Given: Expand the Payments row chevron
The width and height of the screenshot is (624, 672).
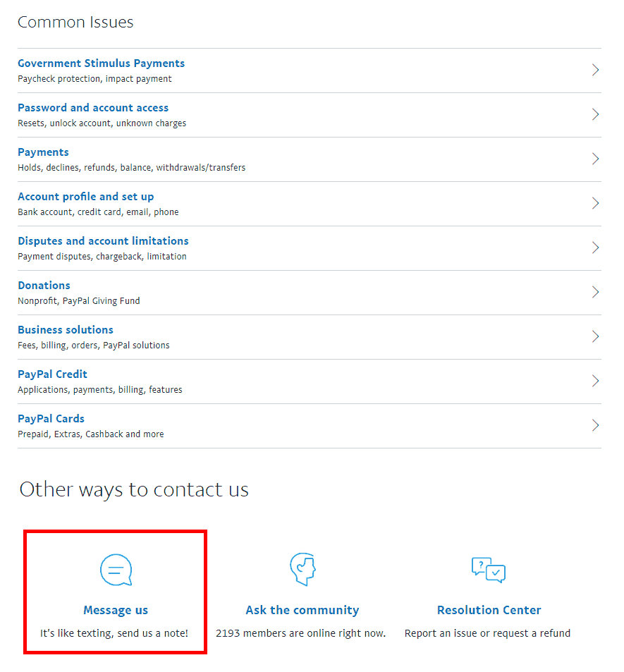Looking at the screenshot, I should 595,159.
